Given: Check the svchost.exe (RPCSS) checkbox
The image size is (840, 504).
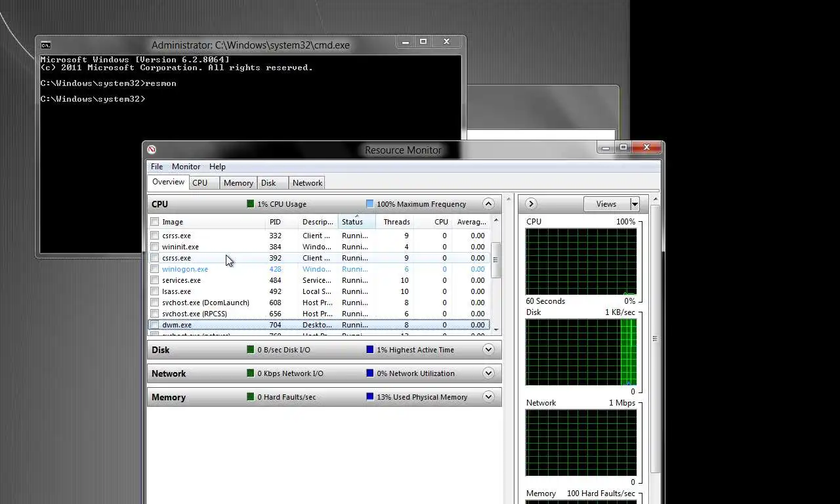Looking at the screenshot, I should pos(154,314).
